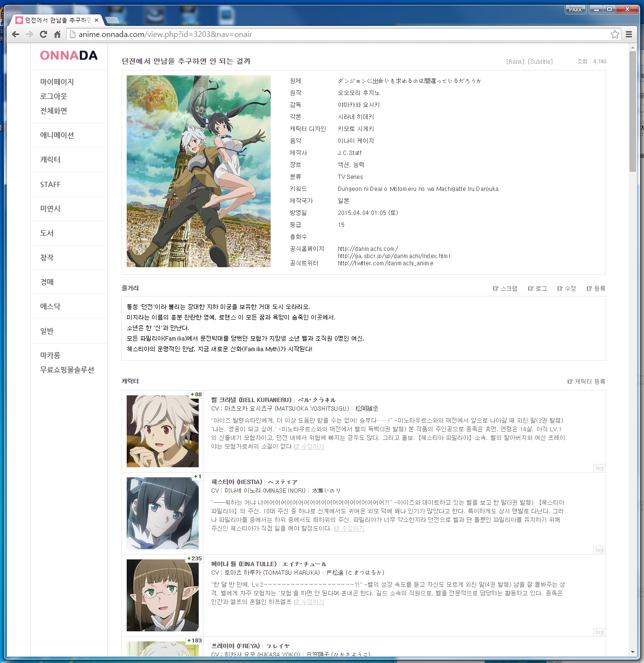Viewport: 644px width, 663px height.
Task: Reload the page with the refresh icon
Action: (43, 34)
